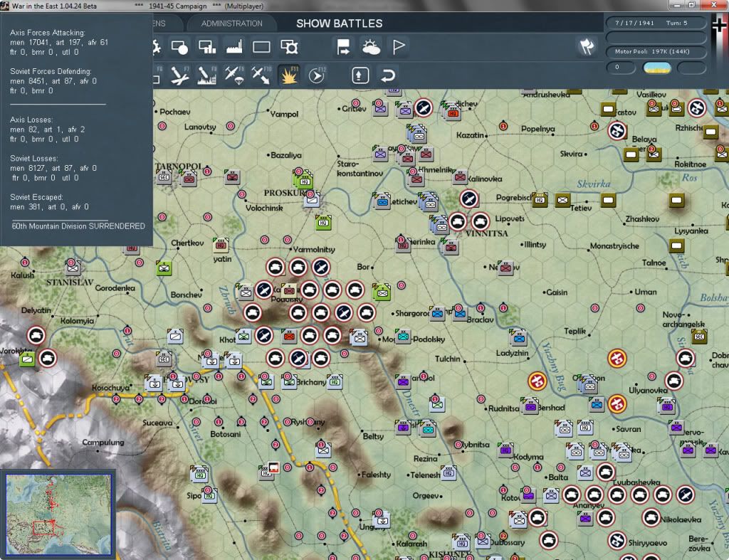Image resolution: width=729 pixels, height=560 pixels.
Task: Open the gear preferences screen icon
Action: coord(289,47)
